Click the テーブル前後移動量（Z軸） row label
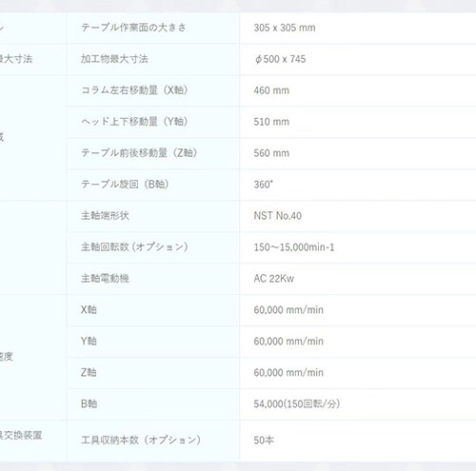The width and height of the screenshot is (476, 471). tap(139, 153)
